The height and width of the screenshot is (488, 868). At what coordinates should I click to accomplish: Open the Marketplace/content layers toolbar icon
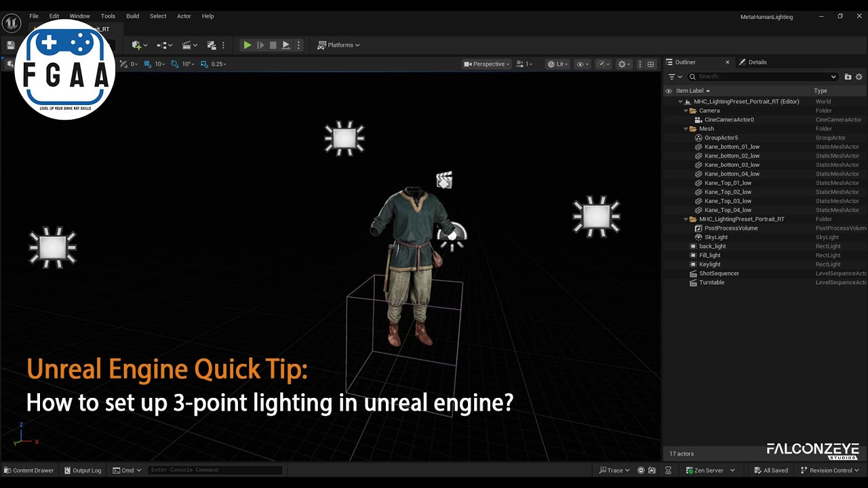point(211,45)
